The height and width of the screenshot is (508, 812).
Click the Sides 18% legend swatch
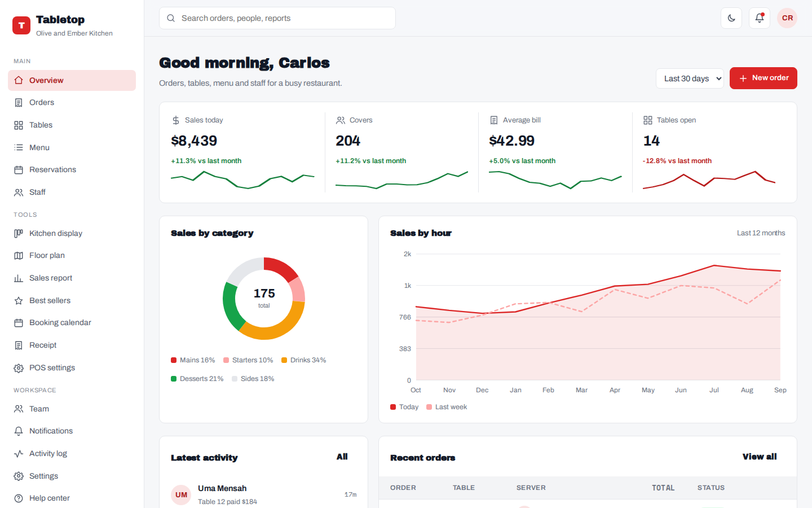point(235,379)
